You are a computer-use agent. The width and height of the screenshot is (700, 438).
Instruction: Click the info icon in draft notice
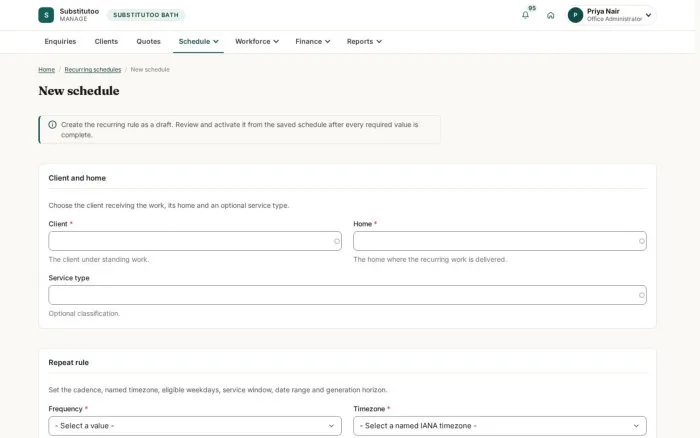pyautogui.click(x=53, y=125)
